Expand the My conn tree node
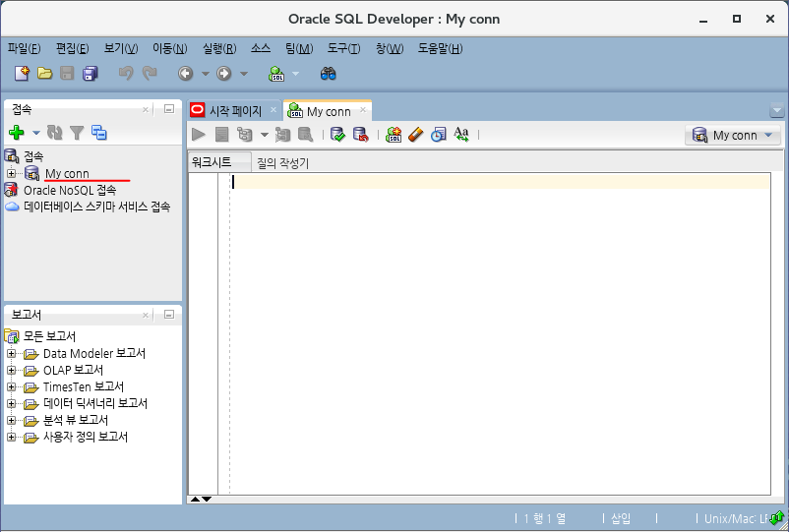The image size is (789, 532). tap(11, 173)
